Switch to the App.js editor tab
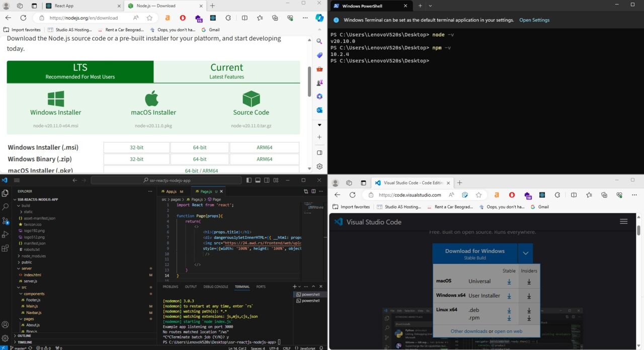 171,191
